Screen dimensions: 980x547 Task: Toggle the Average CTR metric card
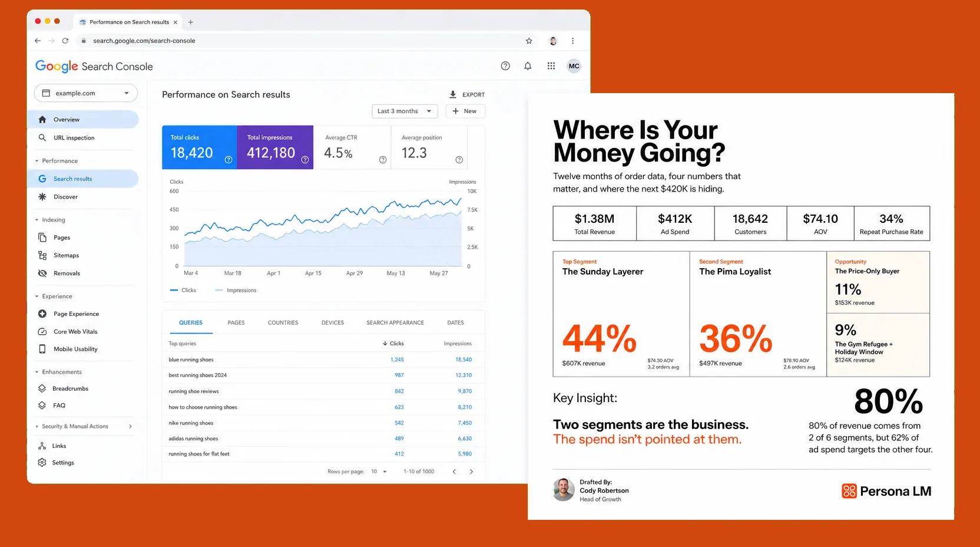click(352, 147)
